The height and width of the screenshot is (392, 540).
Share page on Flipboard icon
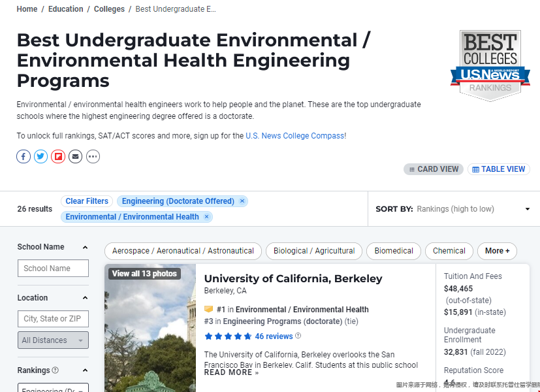(58, 157)
